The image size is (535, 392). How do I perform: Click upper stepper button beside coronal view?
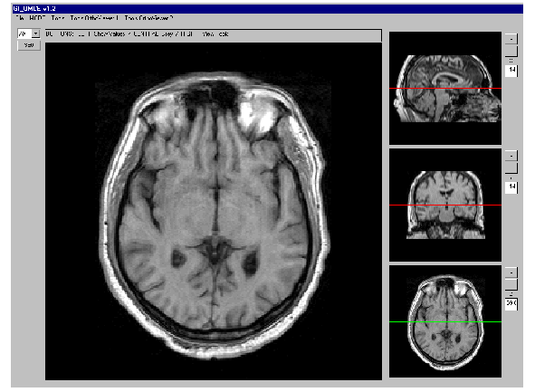(511, 156)
